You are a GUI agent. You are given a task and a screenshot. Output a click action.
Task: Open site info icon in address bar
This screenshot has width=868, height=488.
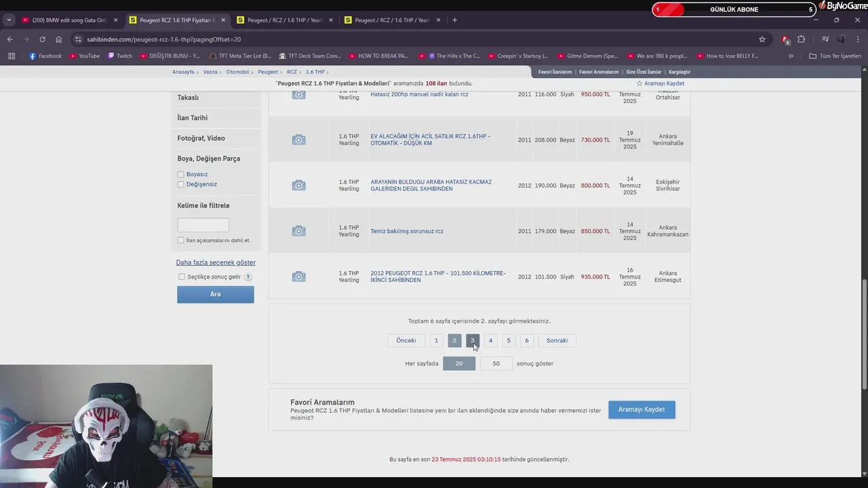pyautogui.click(x=78, y=39)
